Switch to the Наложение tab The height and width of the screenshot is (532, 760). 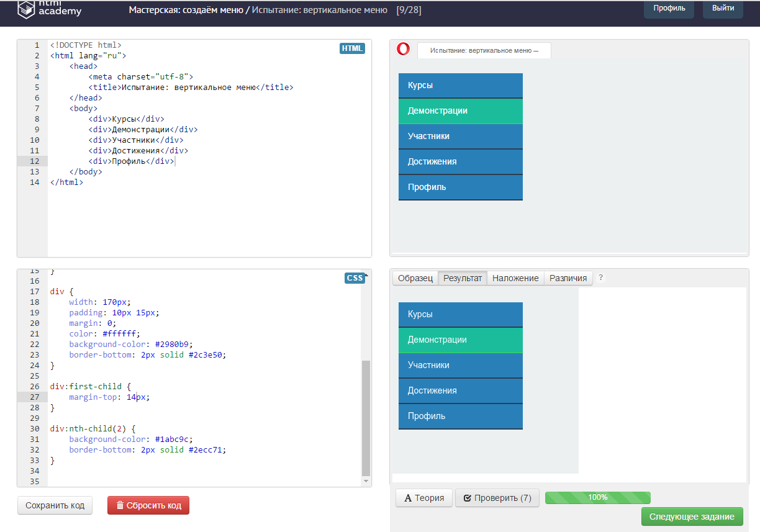tap(515, 278)
